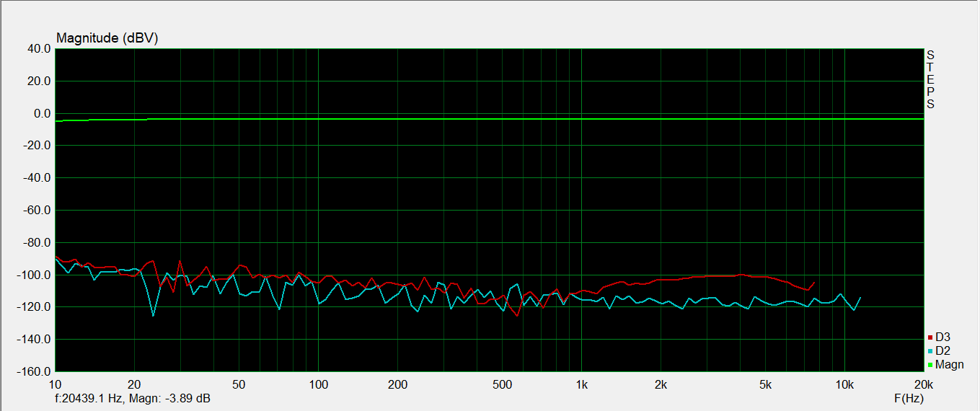Click the 40.0 y-axis value
The image size is (980, 411).
(38, 49)
